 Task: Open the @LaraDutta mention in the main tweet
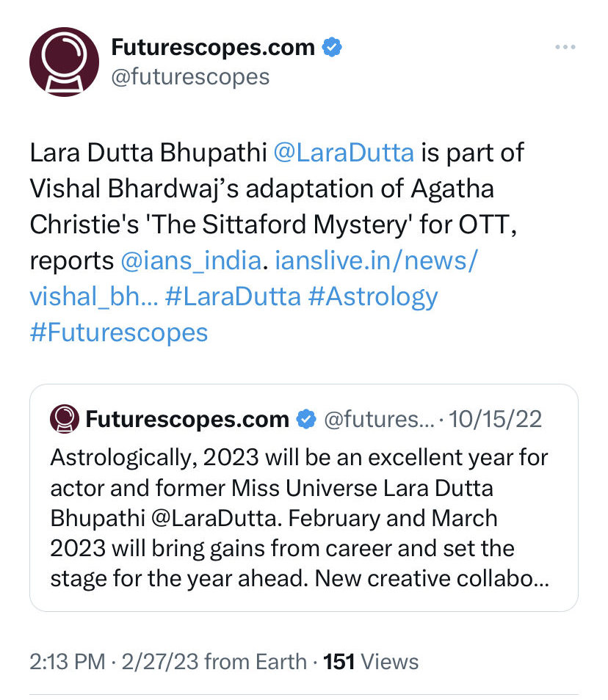click(344, 153)
